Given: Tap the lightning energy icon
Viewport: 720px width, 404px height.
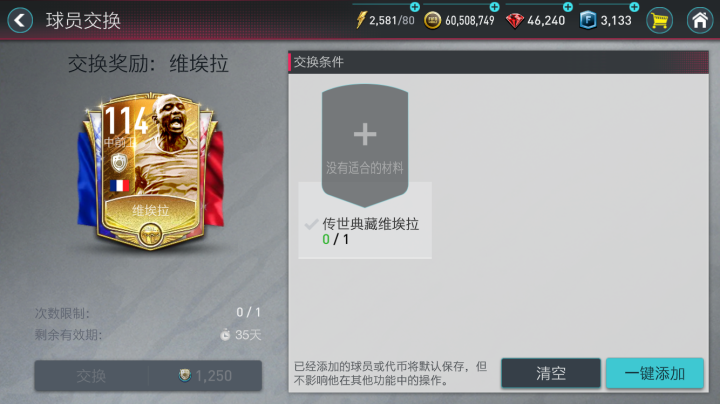Looking at the screenshot, I should (x=361, y=20).
